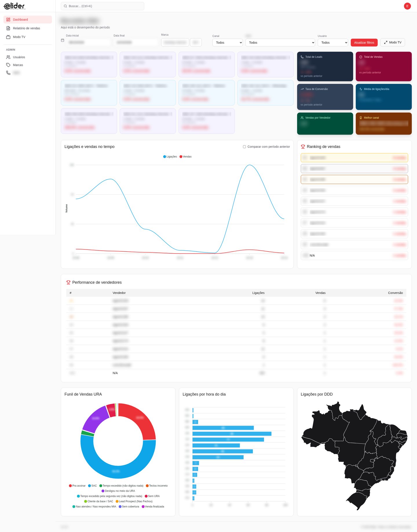Image resolution: width=417 pixels, height=532 pixels.
Task: Toggle the Ligações series in the chart legend
Action: [170, 157]
